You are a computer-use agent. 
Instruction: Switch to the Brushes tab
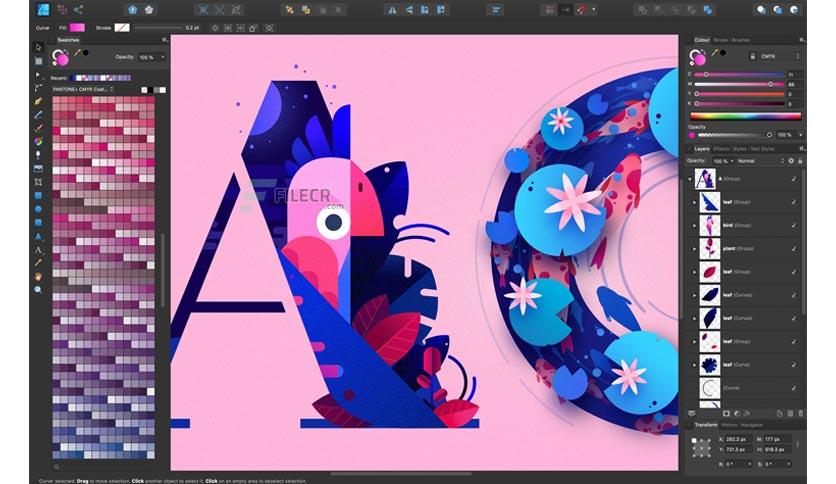pos(741,40)
